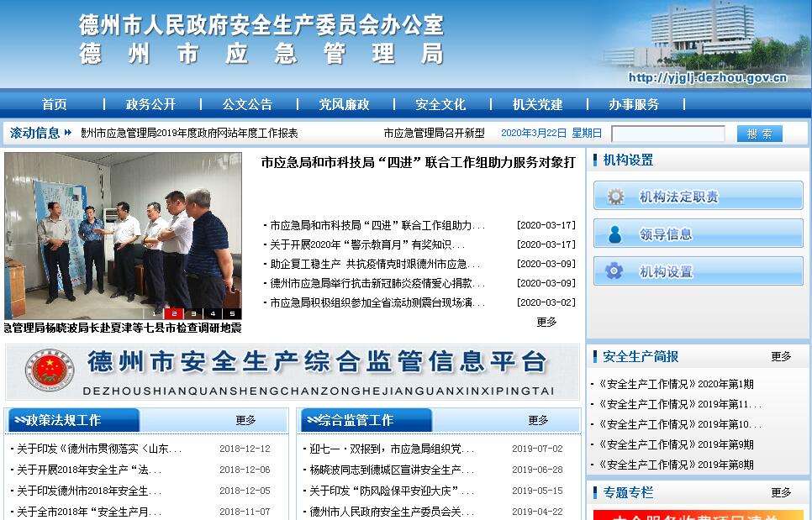Open the 领导信息 button
Image resolution: width=812 pixels, height=520 pixels.
(698, 234)
